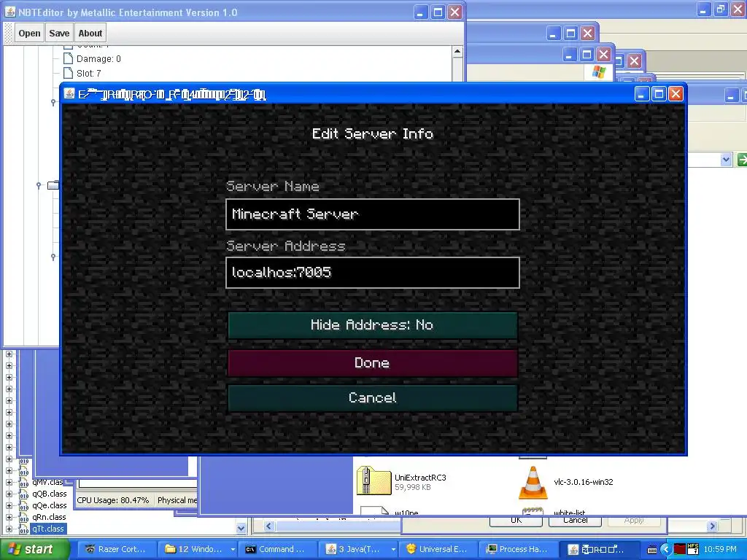
Task: Open a file from NBTEditor toolbar
Action: click(x=29, y=34)
